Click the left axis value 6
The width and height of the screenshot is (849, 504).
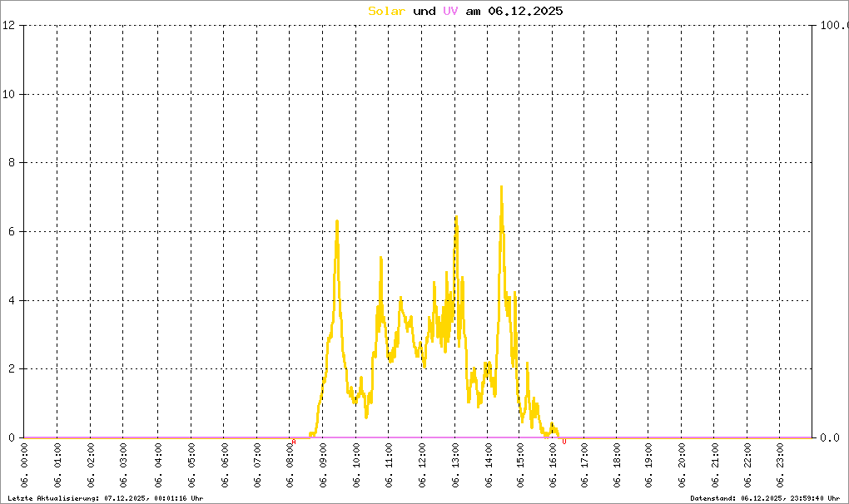(x=12, y=231)
